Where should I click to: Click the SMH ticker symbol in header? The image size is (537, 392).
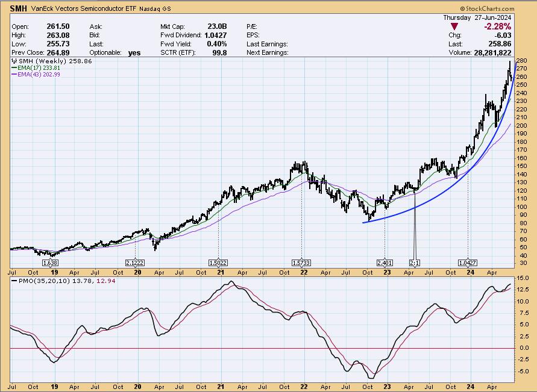pyautogui.click(x=18, y=8)
